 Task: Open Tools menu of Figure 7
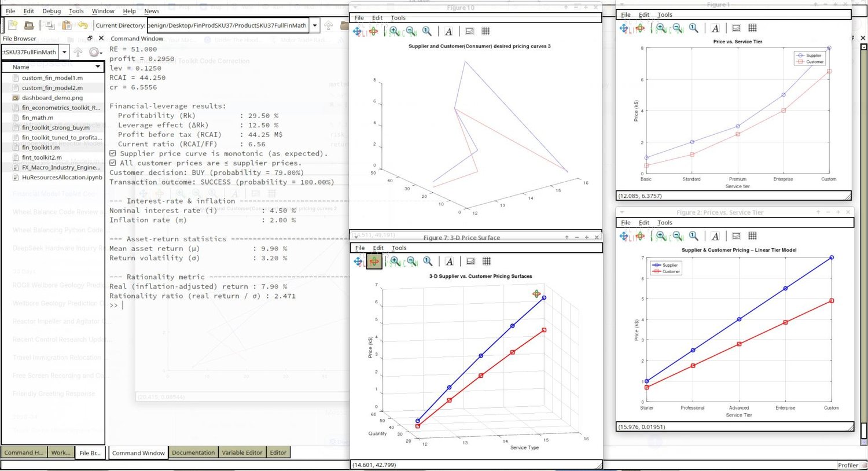[399, 248]
